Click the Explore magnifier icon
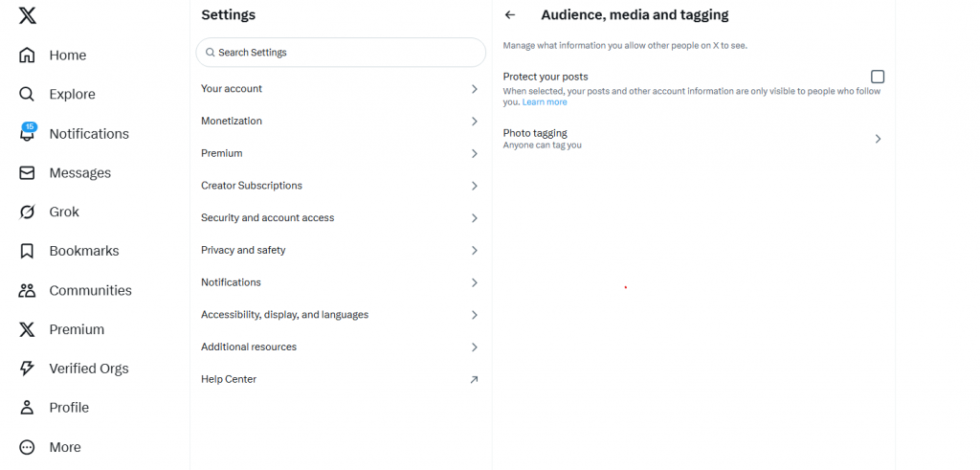Screen dimensions: 980x470 27,95
